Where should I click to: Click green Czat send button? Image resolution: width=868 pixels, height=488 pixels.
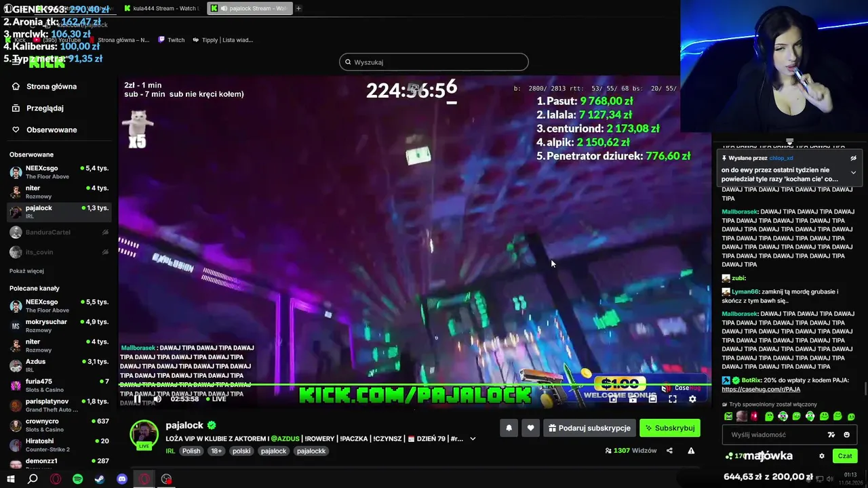point(844,456)
